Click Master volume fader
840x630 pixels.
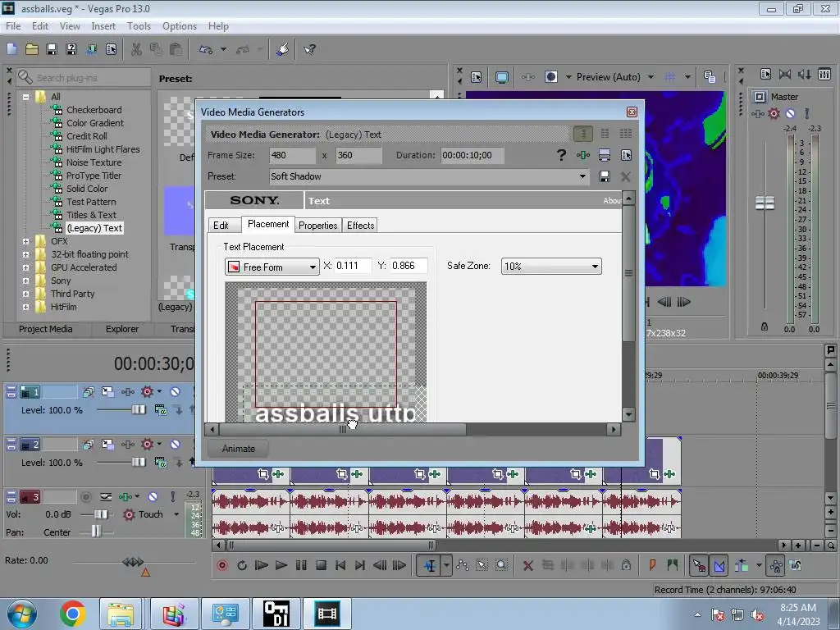click(x=765, y=203)
